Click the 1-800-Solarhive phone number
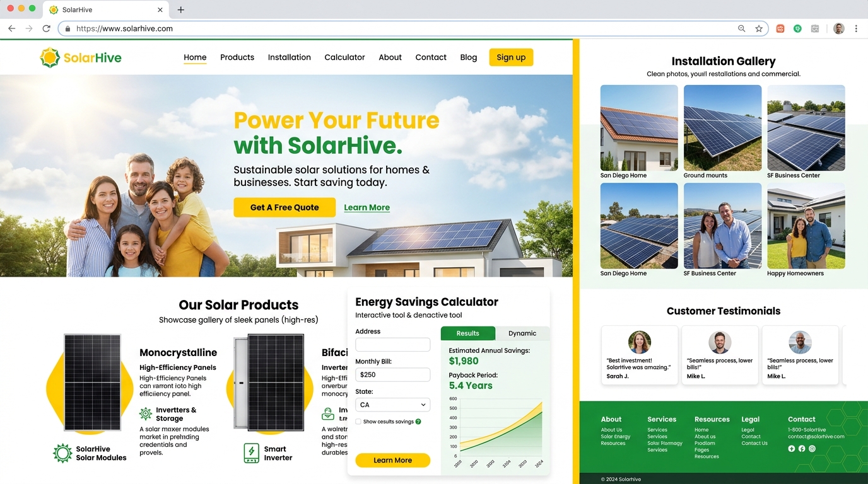 pos(807,430)
